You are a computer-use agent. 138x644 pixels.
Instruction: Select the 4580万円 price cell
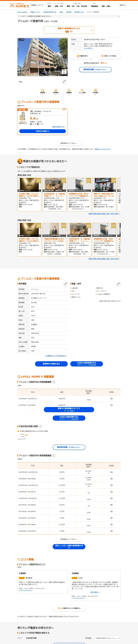pos(62,399)
